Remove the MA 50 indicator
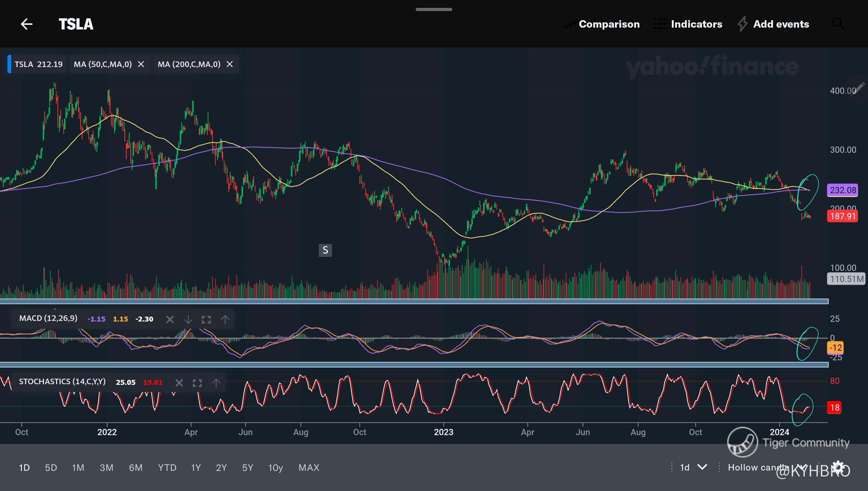868x491 pixels. click(x=141, y=64)
